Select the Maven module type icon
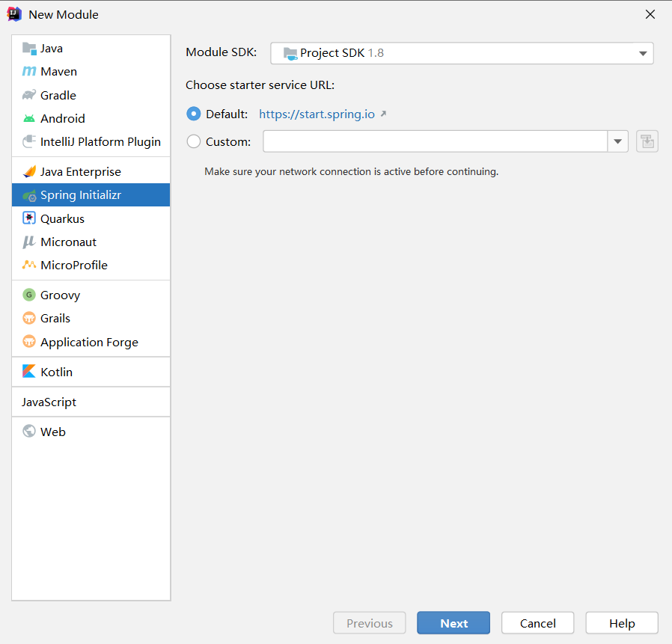672x644 pixels. pos(29,72)
